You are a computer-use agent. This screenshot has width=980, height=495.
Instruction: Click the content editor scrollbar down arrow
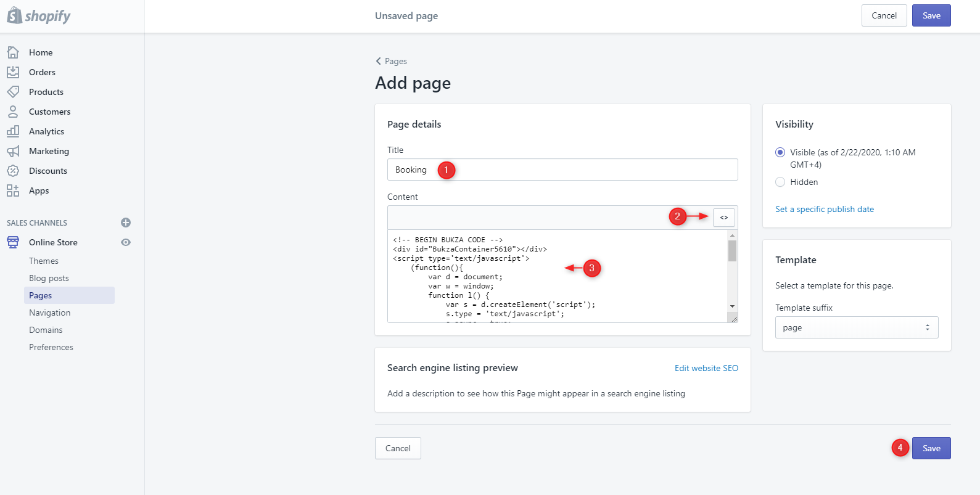pyautogui.click(x=732, y=306)
